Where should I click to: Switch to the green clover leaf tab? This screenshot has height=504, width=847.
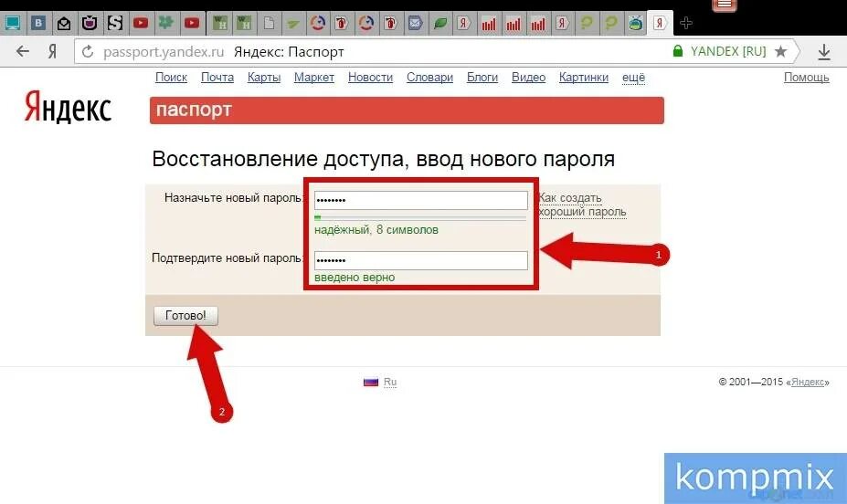point(165,23)
